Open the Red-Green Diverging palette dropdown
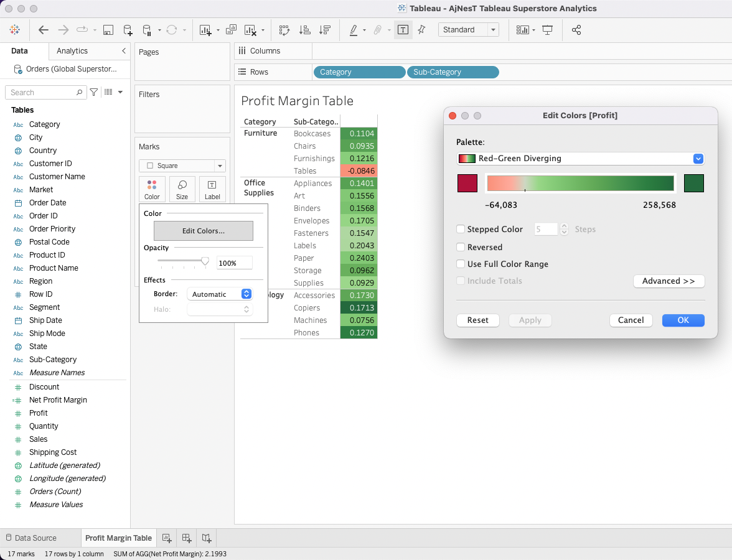 698,159
